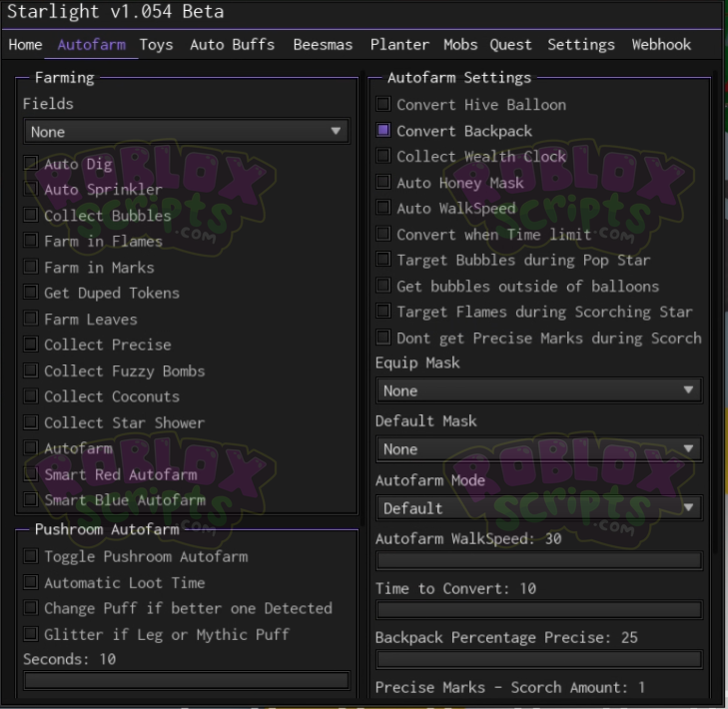This screenshot has height=709, width=728.
Task: Enable Smart Blue Autofarm
Action: (32, 500)
